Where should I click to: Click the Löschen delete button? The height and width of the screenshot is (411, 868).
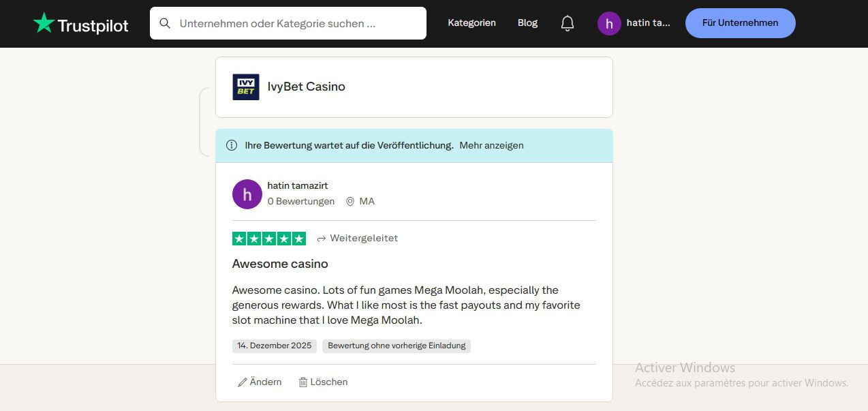(323, 382)
